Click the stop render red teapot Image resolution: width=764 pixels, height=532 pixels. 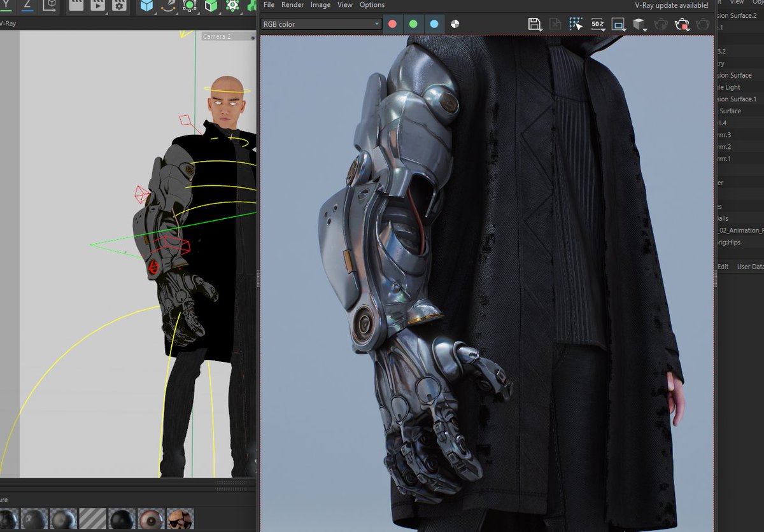[683, 24]
